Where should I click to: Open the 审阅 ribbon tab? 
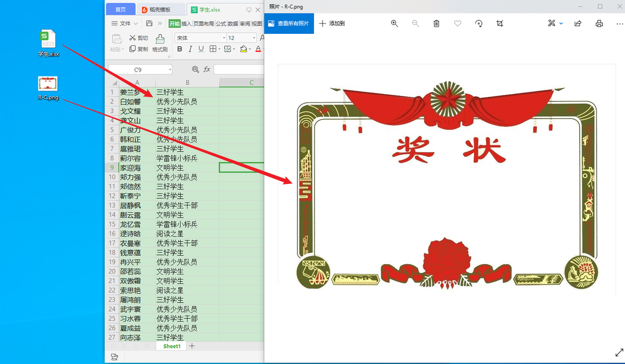pos(245,23)
